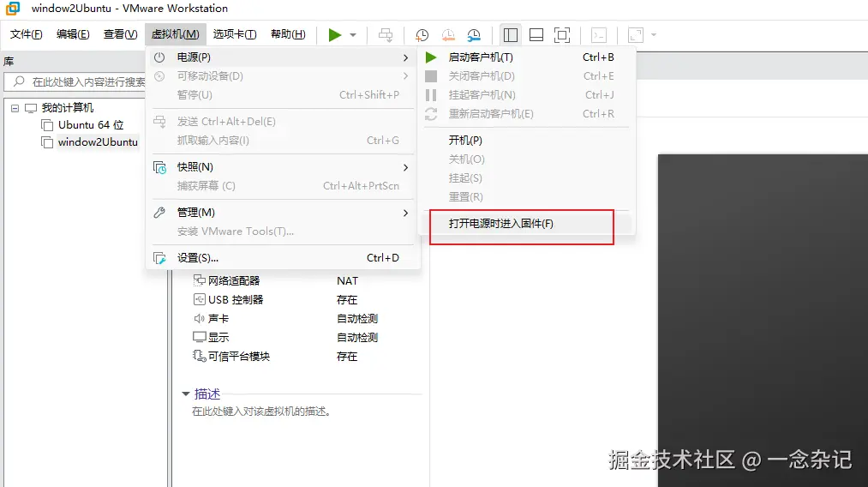Click the window2Ubuntu VM icon
868x487 pixels.
click(47, 142)
